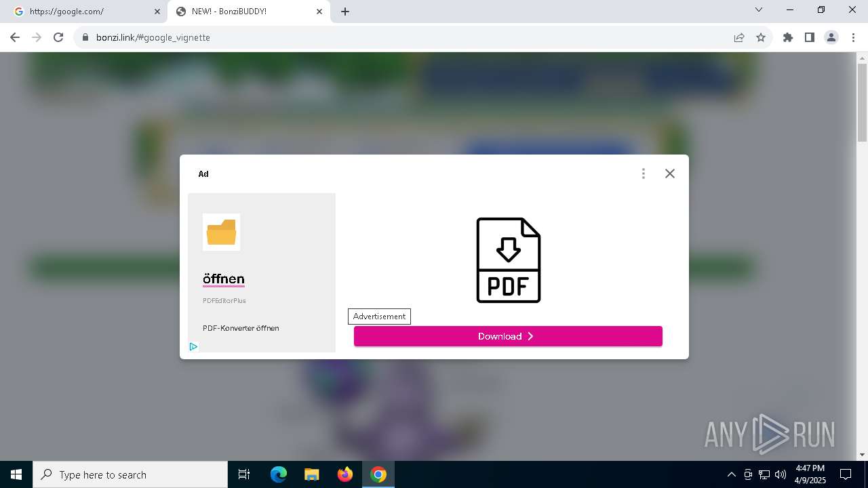Close the google.com tab
This screenshot has width=868, height=488.
157,12
